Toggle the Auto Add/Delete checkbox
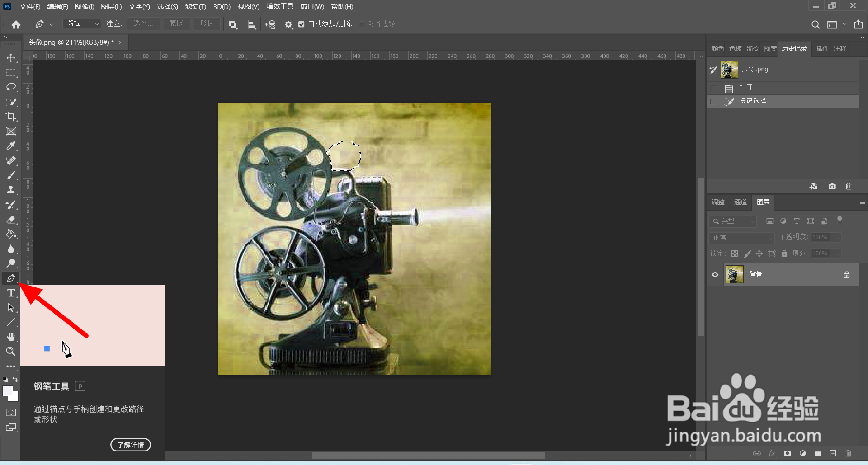868x465 pixels. click(x=301, y=24)
